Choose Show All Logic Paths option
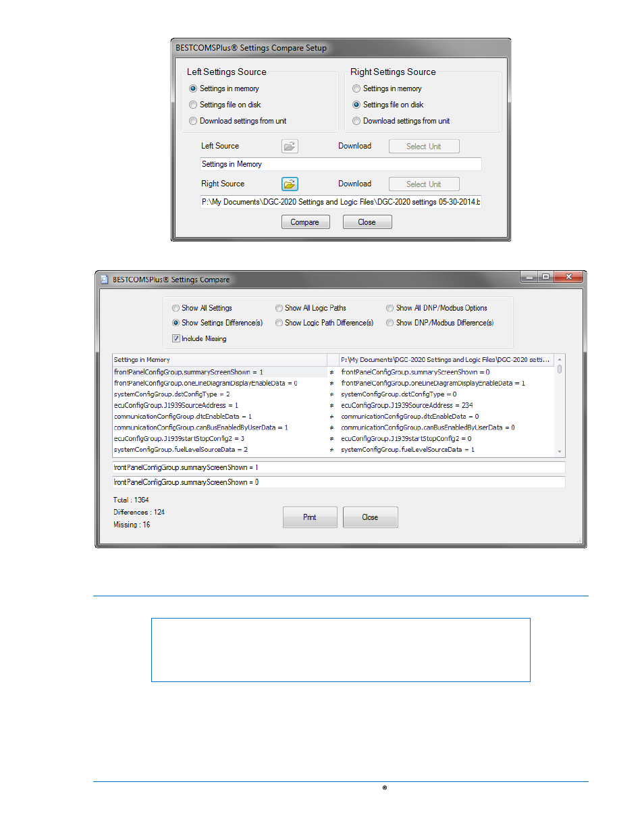The width and height of the screenshot is (644, 834). [x=279, y=308]
